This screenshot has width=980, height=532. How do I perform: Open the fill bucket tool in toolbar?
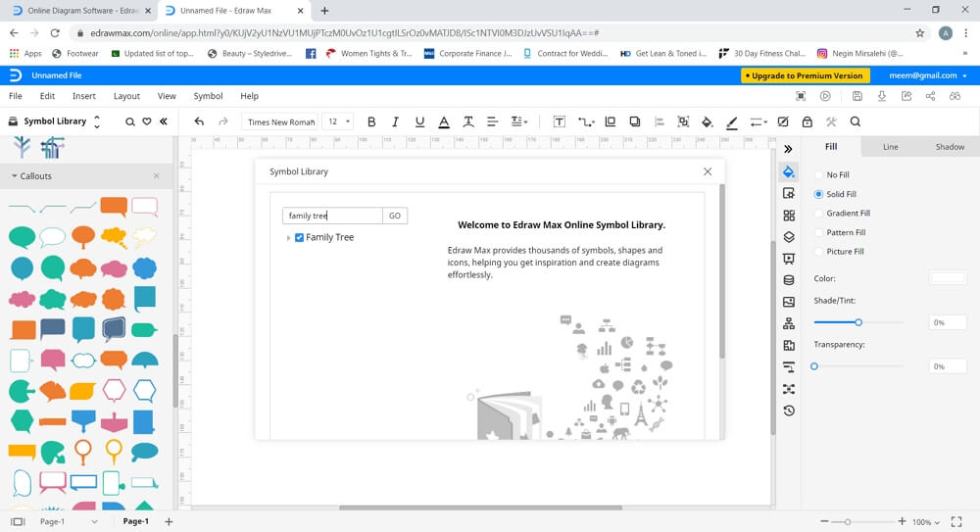[707, 121]
